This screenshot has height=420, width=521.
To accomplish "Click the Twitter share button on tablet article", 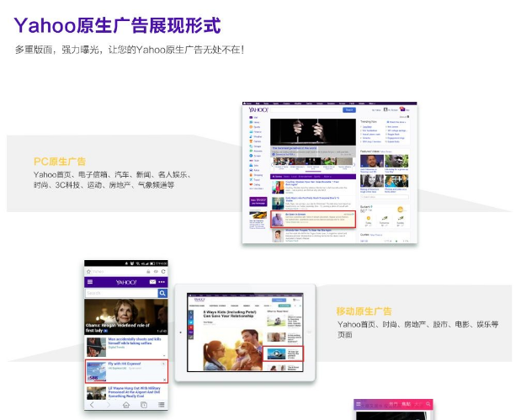I will point(191,322).
